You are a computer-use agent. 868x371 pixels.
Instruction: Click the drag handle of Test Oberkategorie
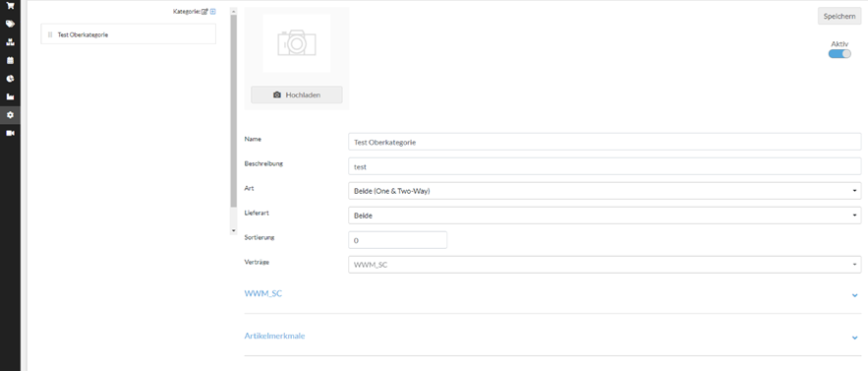point(50,34)
